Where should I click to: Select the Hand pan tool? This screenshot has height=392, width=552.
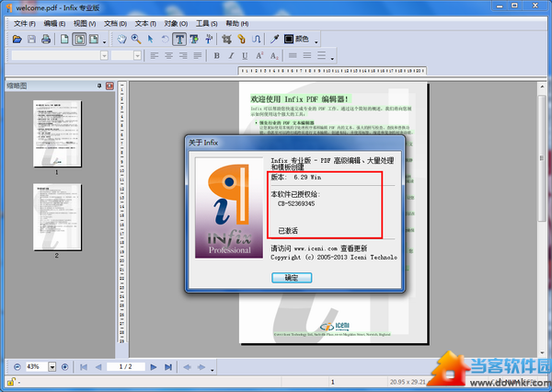(x=121, y=39)
